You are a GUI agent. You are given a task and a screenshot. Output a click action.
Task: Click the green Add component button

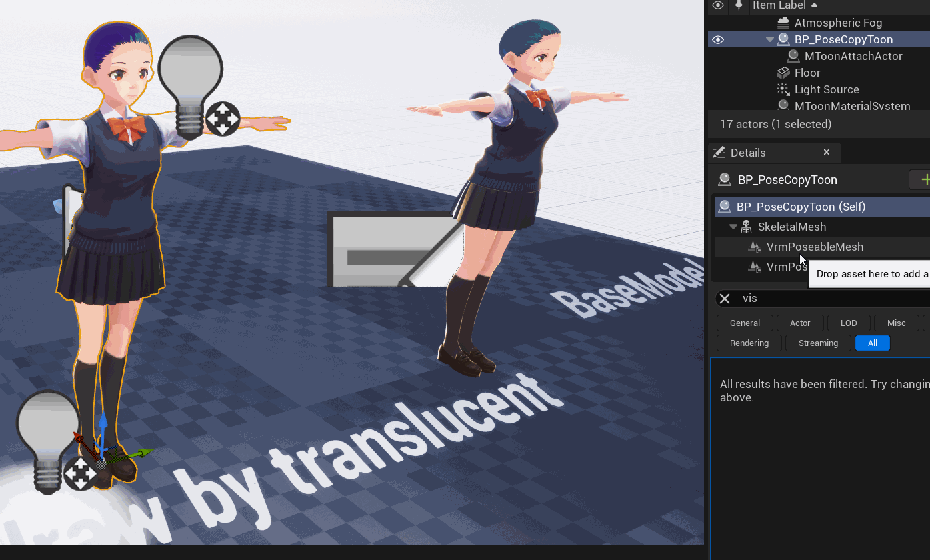[921, 179]
